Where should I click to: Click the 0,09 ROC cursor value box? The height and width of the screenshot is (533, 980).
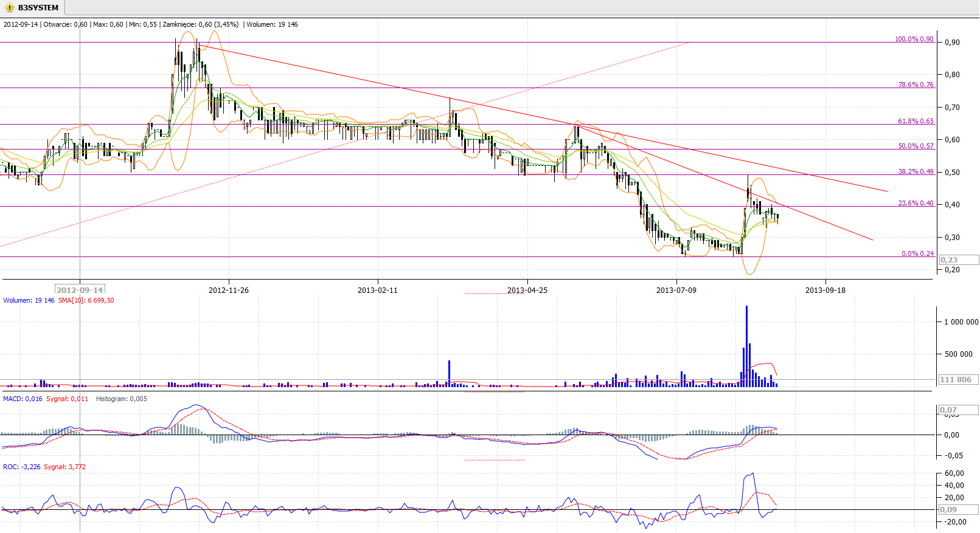(x=959, y=509)
